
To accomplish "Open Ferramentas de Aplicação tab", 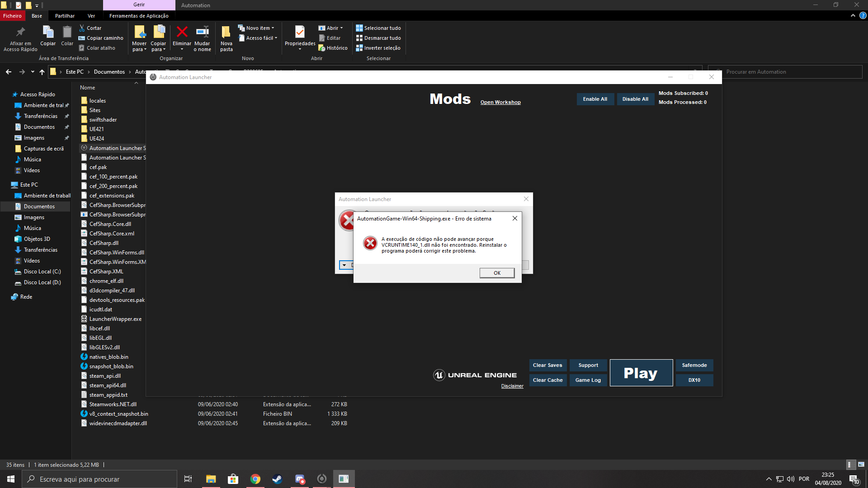I will [139, 16].
